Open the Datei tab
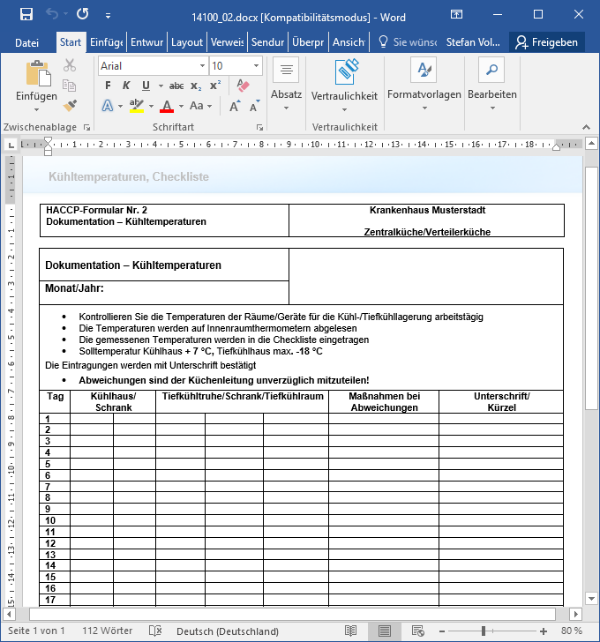The width and height of the screenshot is (600, 642). coord(27,42)
